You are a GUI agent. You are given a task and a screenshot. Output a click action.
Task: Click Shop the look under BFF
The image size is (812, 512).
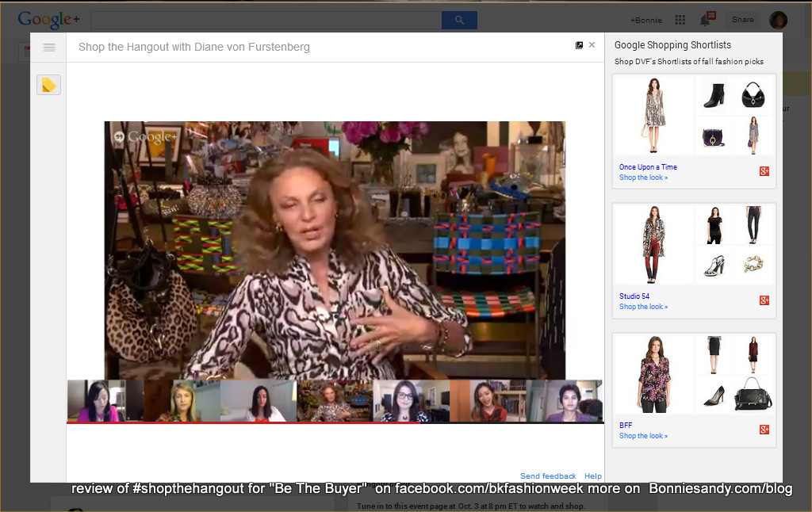643,436
